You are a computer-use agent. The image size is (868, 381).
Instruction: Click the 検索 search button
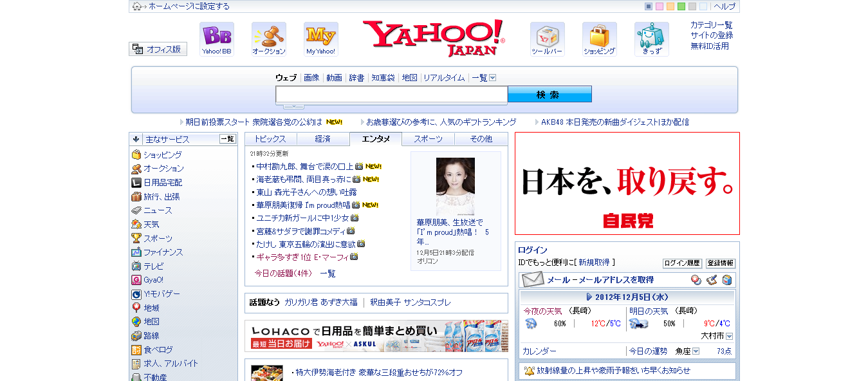pyautogui.click(x=549, y=95)
